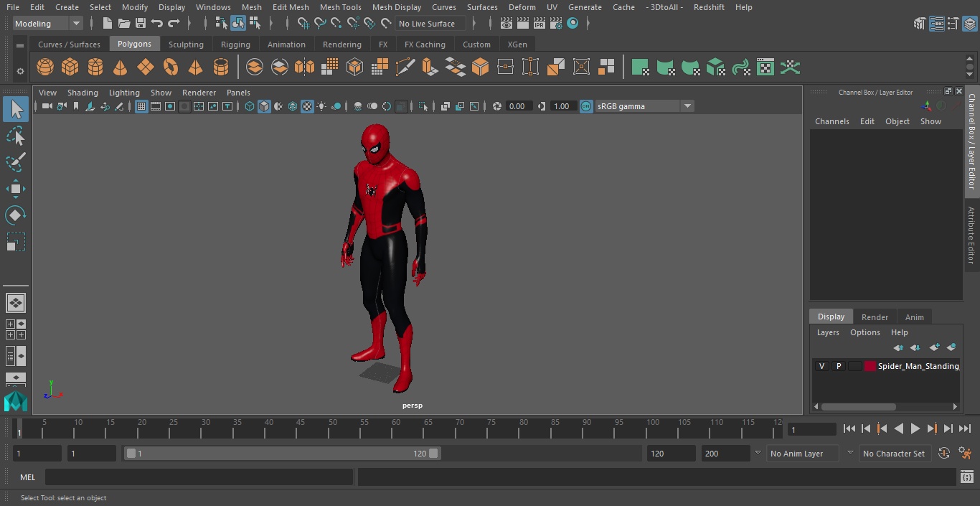
Task: Toggle the viewport grid display button
Action: [141, 106]
